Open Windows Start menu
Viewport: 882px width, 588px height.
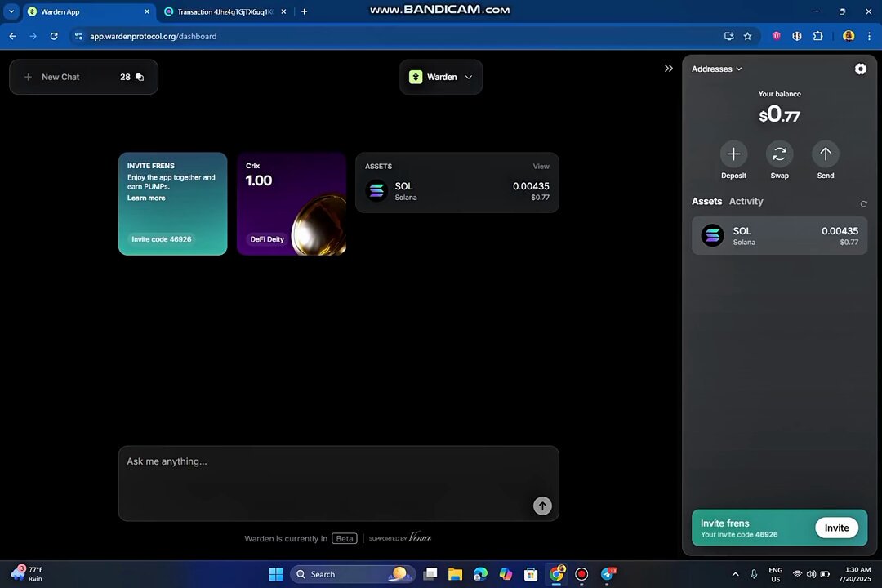(276, 574)
